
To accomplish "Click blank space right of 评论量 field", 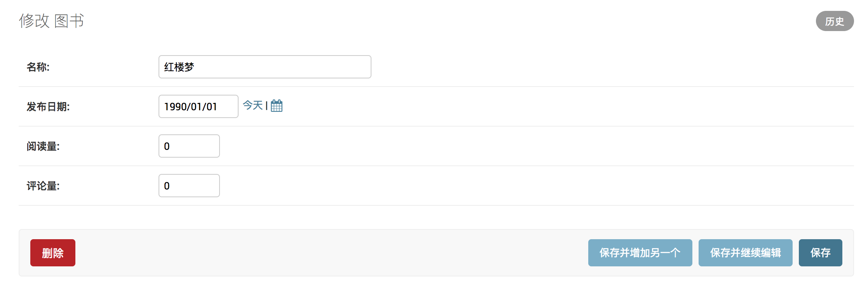I will [x=466, y=186].
